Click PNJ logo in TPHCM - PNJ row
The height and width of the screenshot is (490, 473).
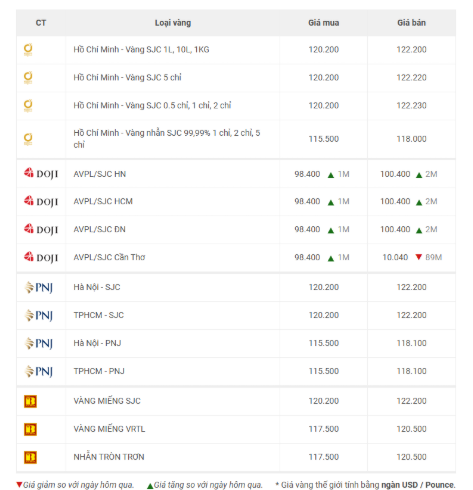coord(39,371)
